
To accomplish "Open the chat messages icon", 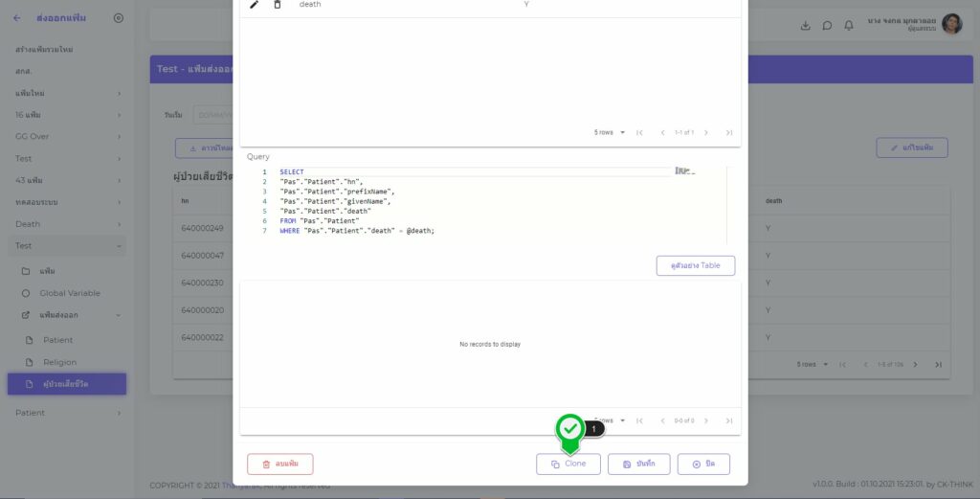I will coord(827,26).
